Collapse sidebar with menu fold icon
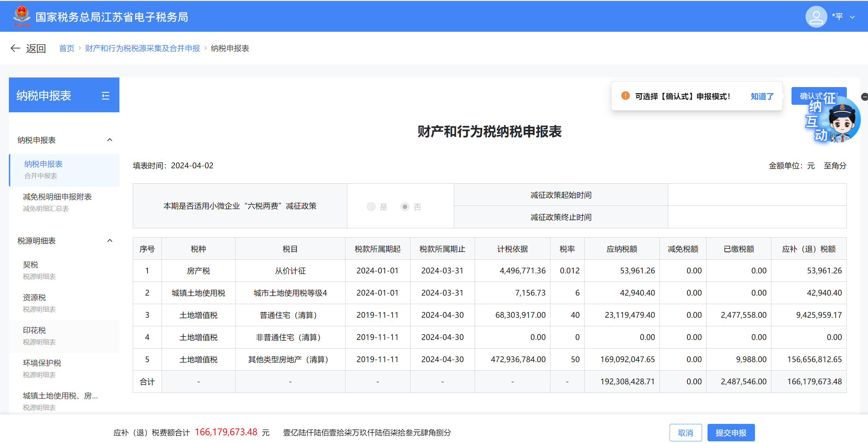 (106, 96)
